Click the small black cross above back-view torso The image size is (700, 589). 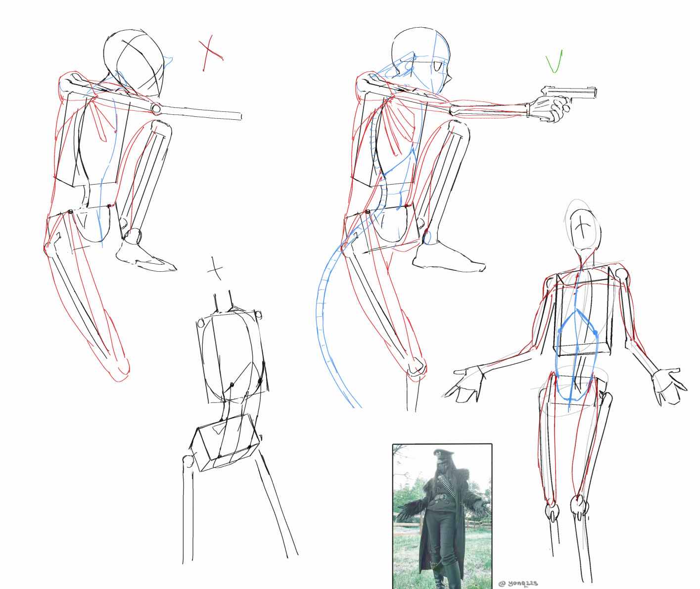point(215,269)
